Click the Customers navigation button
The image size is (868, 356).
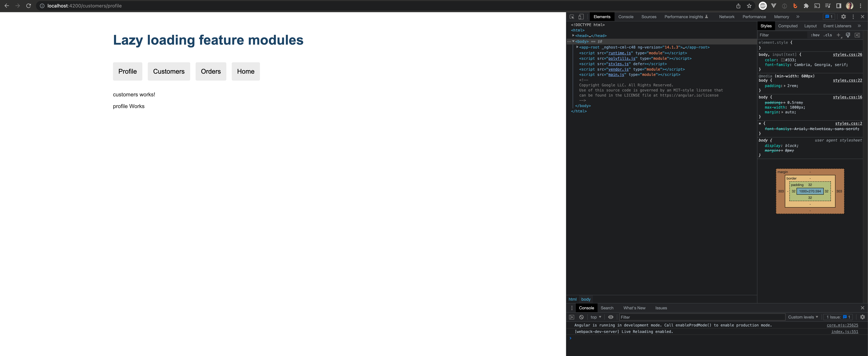pos(168,71)
